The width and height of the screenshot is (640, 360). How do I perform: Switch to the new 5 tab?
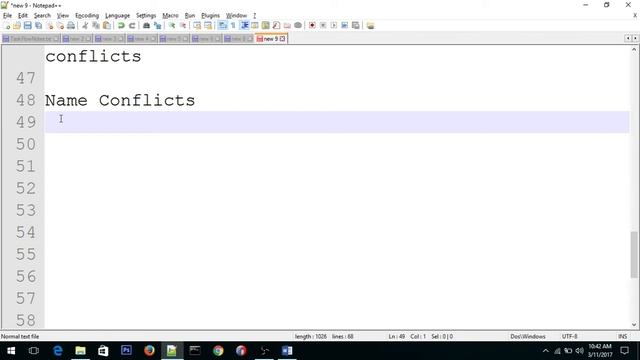click(x=173, y=39)
